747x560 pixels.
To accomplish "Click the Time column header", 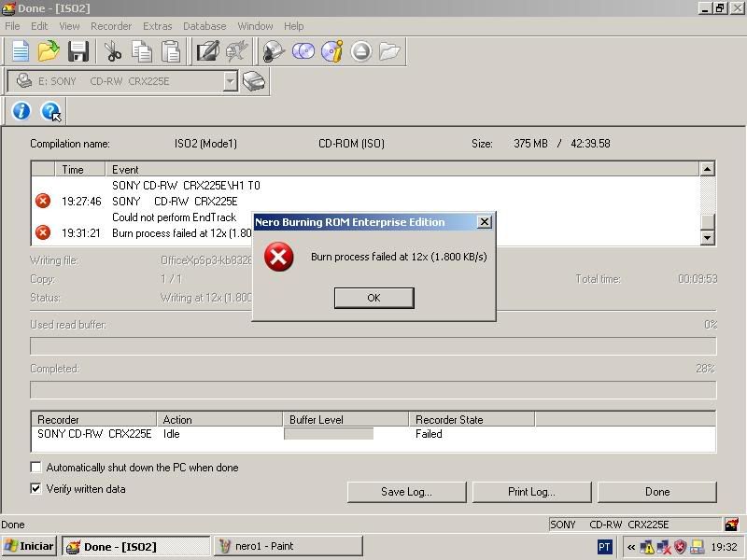I will tap(80, 170).
